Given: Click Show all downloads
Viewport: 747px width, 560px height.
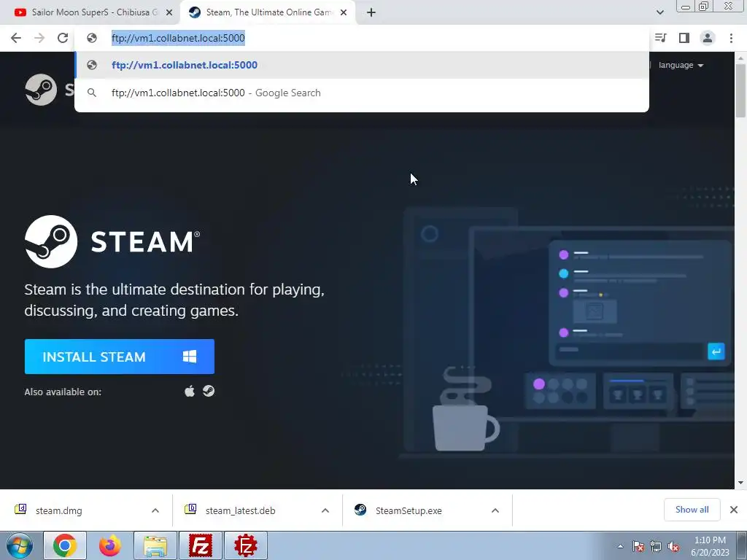Looking at the screenshot, I should click(x=692, y=510).
